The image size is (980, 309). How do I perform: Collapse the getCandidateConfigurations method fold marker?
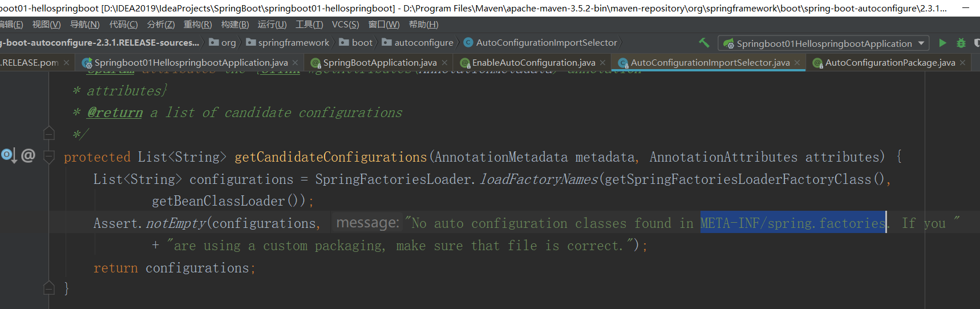pyautogui.click(x=49, y=156)
